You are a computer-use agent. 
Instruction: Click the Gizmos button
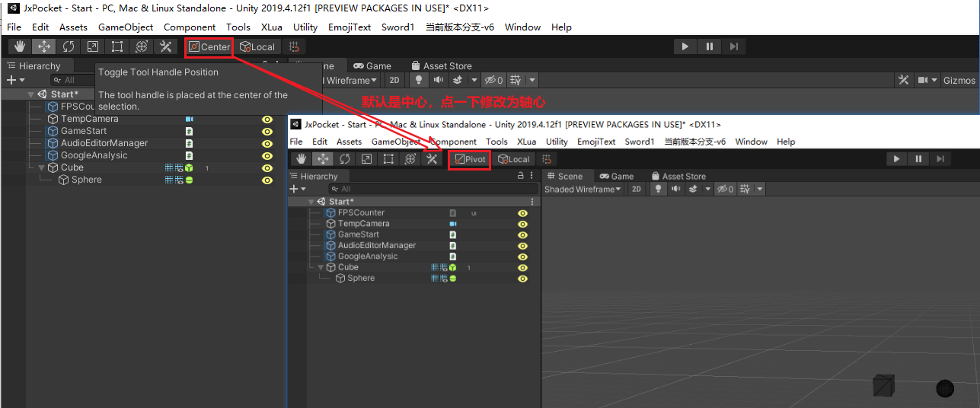click(x=959, y=80)
